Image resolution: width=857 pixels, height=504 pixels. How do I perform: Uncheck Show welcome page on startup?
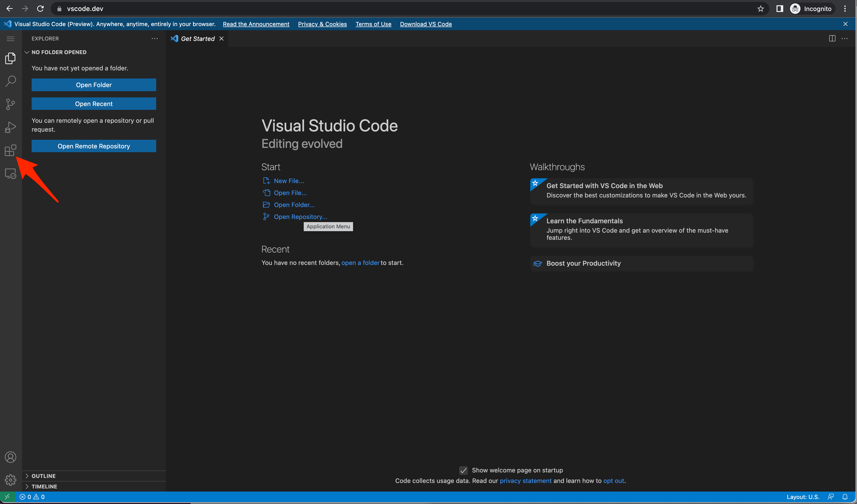click(x=463, y=470)
